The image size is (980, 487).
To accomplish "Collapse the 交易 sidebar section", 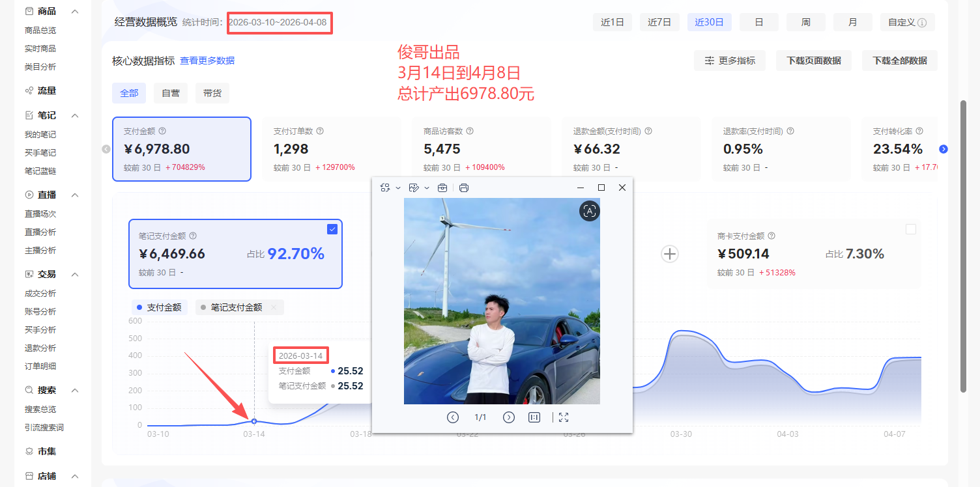I will click(x=74, y=273).
